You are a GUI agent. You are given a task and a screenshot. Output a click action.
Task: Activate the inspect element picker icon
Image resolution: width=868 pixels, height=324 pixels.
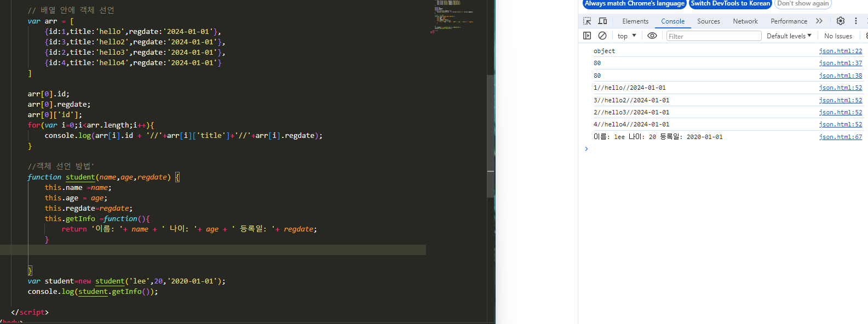tap(587, 21)
